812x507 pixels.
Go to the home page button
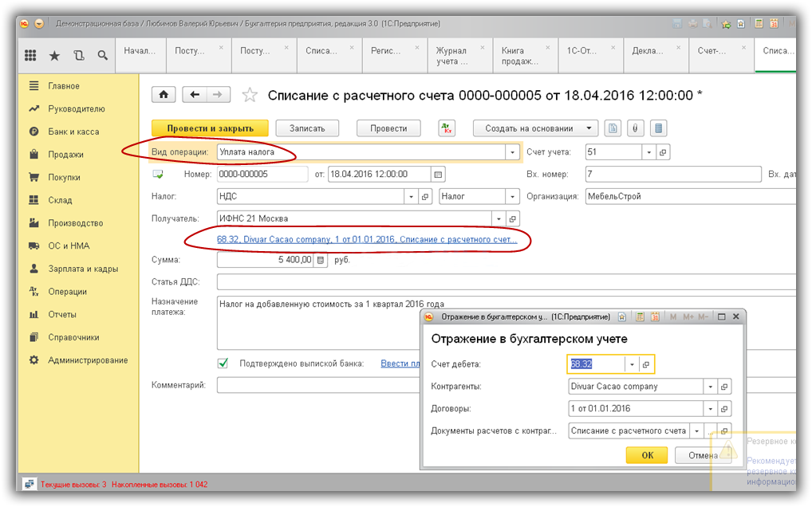[x=164, y=95]
